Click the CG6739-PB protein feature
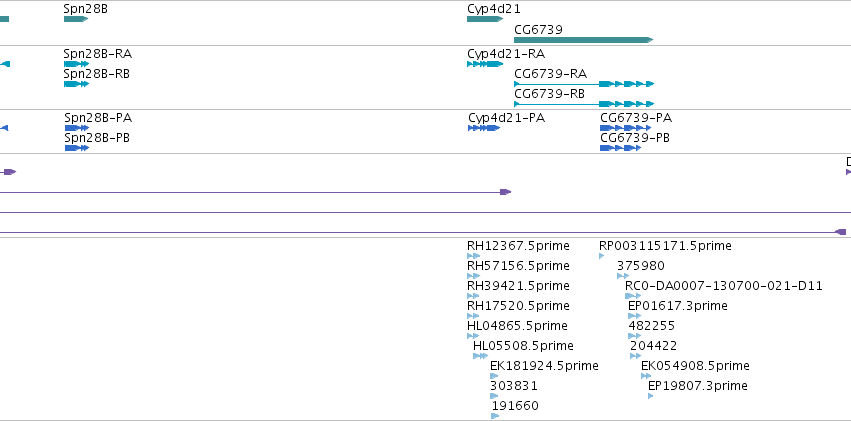 tap(620, 148)
